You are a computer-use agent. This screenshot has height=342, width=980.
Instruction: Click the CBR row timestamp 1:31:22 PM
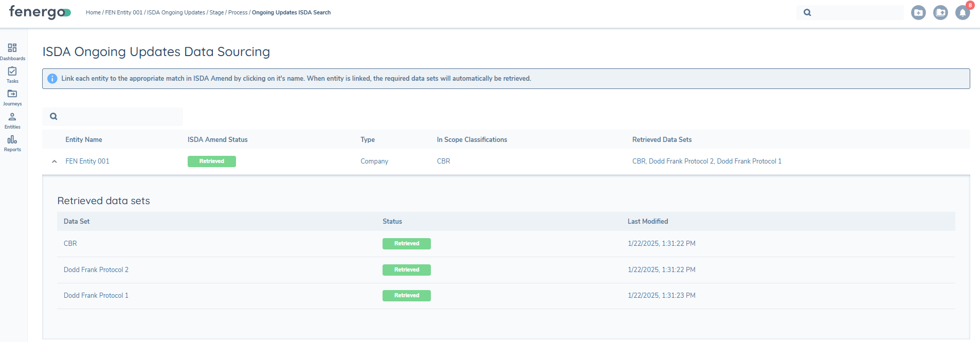(662, 244)
